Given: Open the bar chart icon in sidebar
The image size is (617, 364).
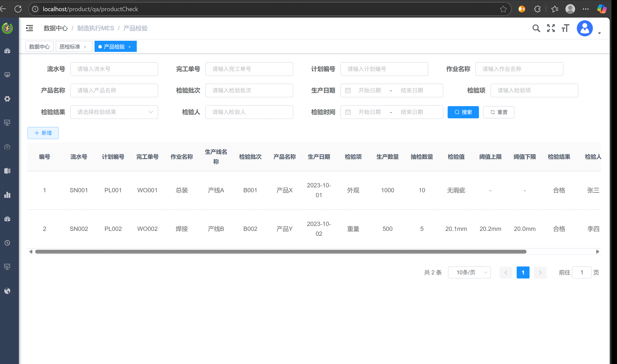Looking at the screenshot, I should 7,195.
